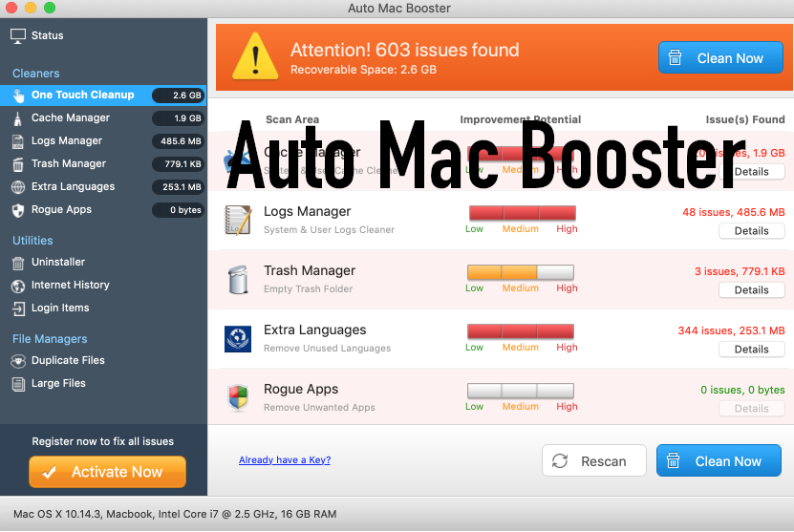Click the Large Files document icon
This screenshot has width=794, height=532.
tap(18, 384)
